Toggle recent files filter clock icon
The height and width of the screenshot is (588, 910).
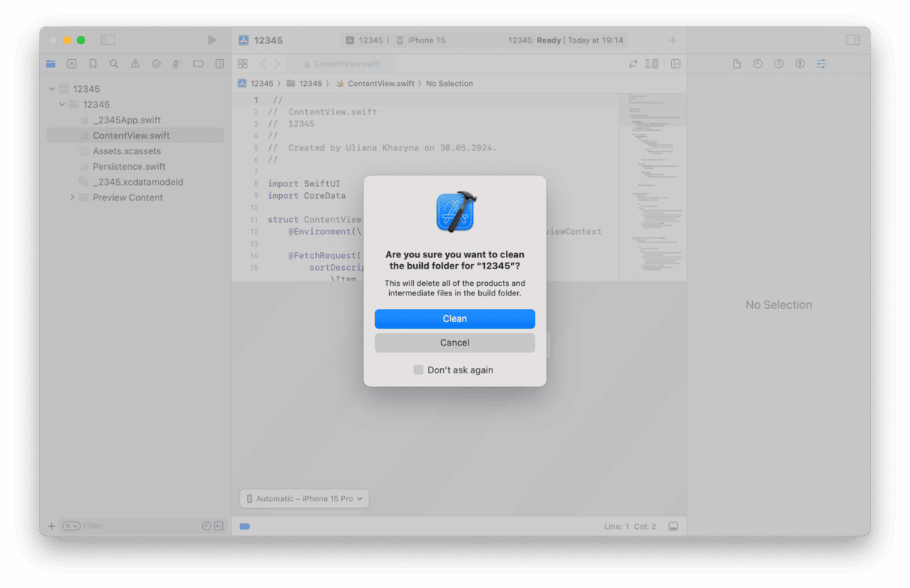point(207,526)
